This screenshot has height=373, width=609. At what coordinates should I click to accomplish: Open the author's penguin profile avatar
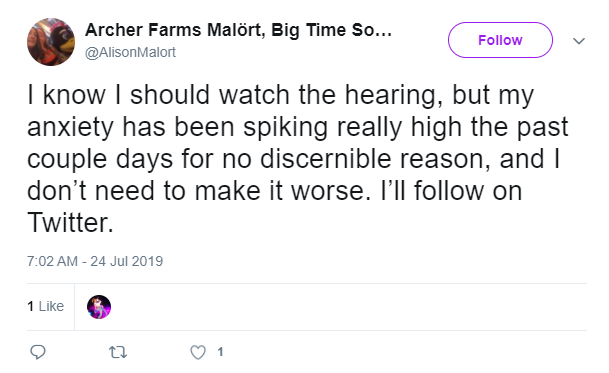tap(51, 42)
